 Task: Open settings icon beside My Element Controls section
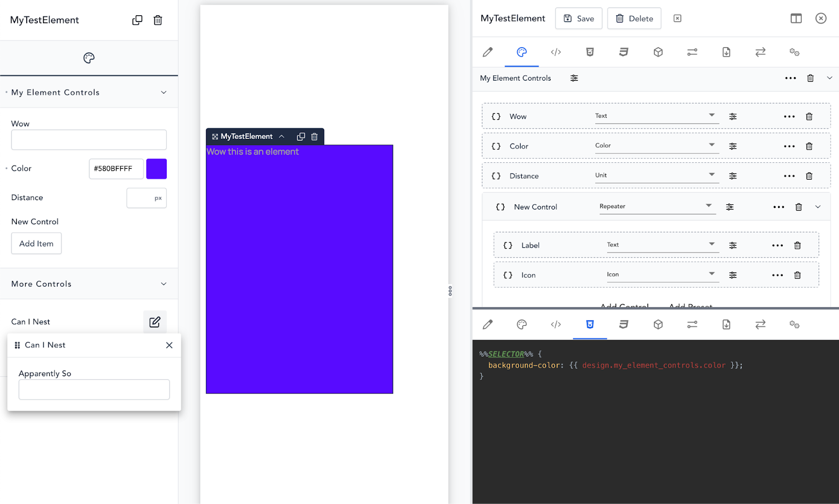pyautogui.click(x=574, y=78)
